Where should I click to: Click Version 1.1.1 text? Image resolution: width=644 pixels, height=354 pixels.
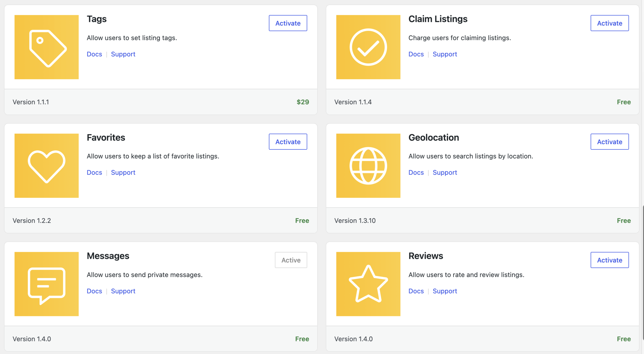coord(31,102)
